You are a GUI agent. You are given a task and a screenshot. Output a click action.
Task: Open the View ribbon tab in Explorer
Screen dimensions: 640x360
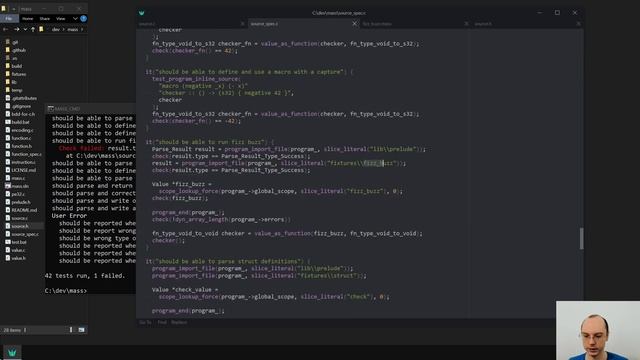click(61, 19)
